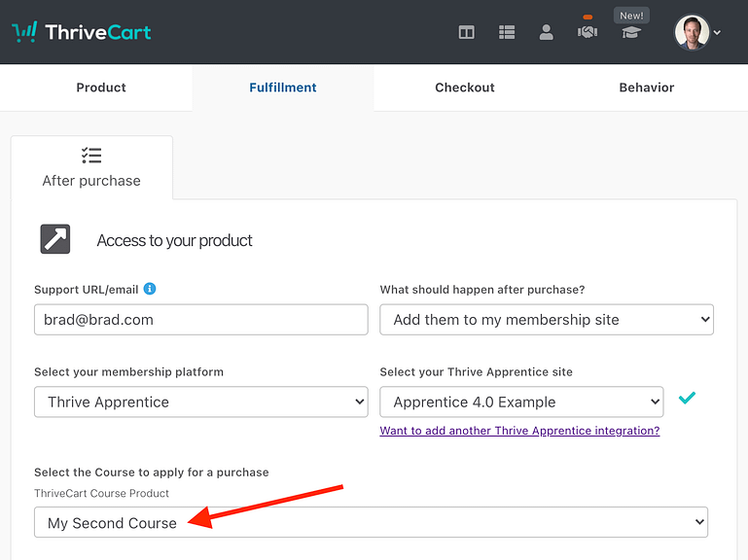Viewport: 748px width, 560px height.
Task: Click the After purchase checklist icon
Action: point(91,156)
